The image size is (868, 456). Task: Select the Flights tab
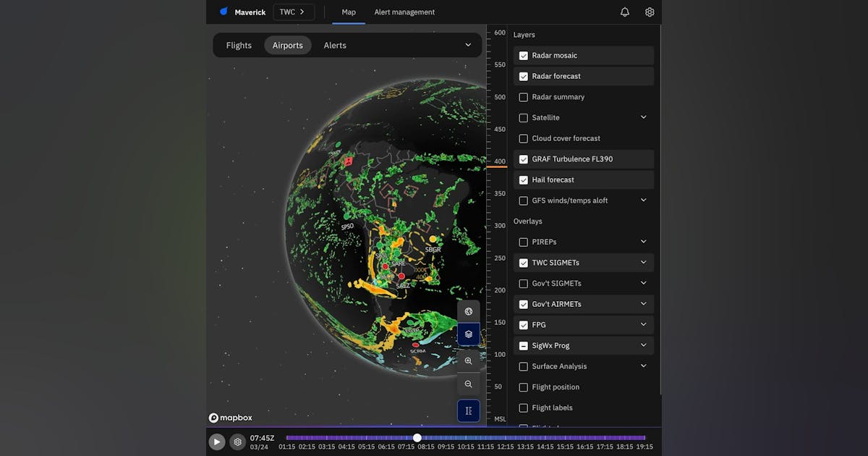tap(239, 45)
